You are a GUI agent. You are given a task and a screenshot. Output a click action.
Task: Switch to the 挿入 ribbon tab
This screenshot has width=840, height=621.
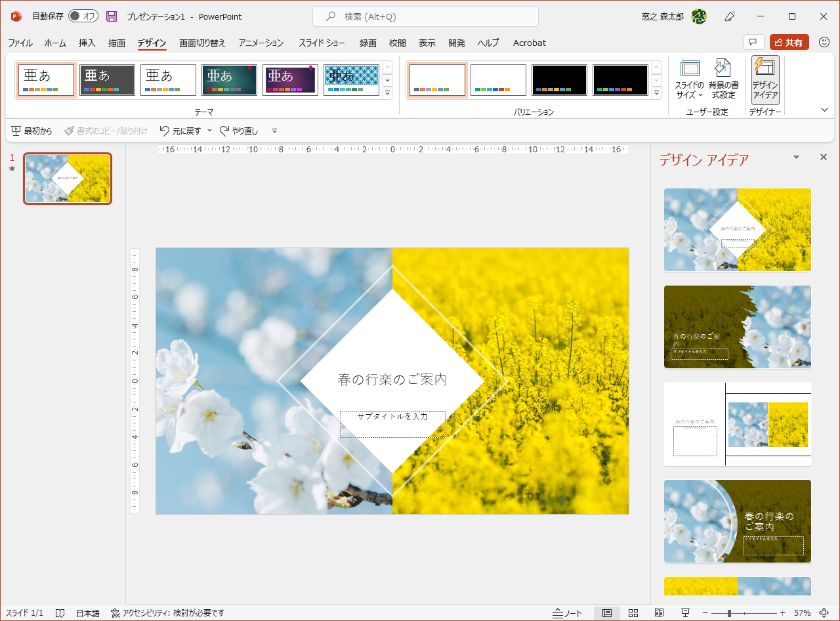click(87, 43)
